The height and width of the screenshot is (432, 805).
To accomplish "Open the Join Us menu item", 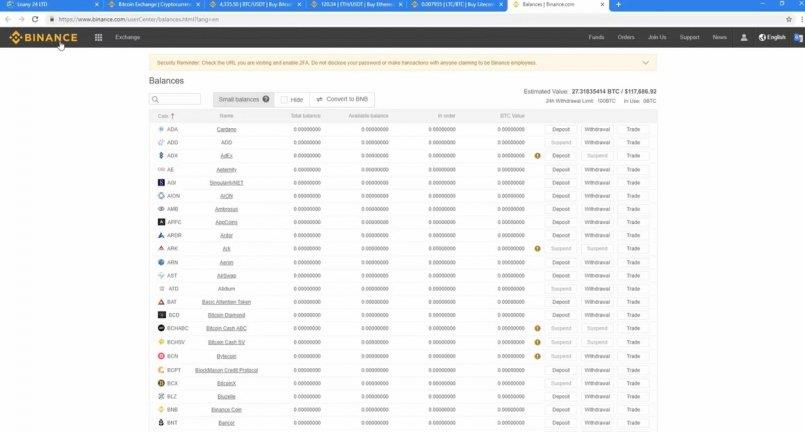I will tap(657, 37).
